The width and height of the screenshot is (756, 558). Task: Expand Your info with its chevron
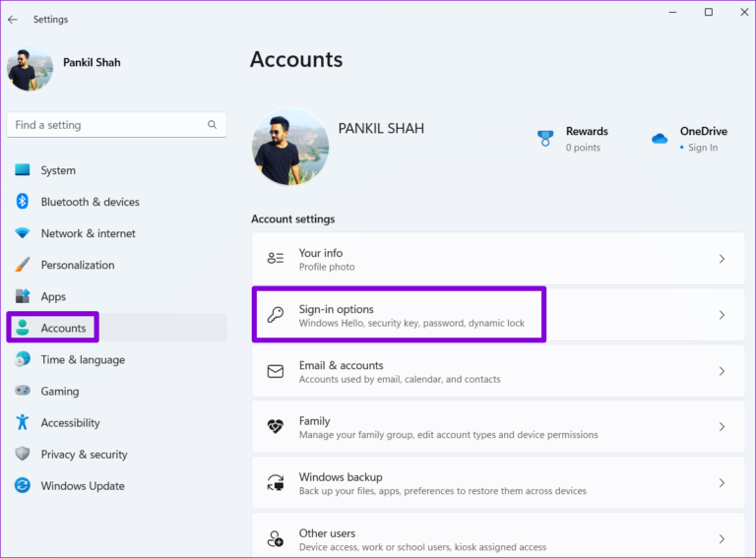[x=722, y=259]
